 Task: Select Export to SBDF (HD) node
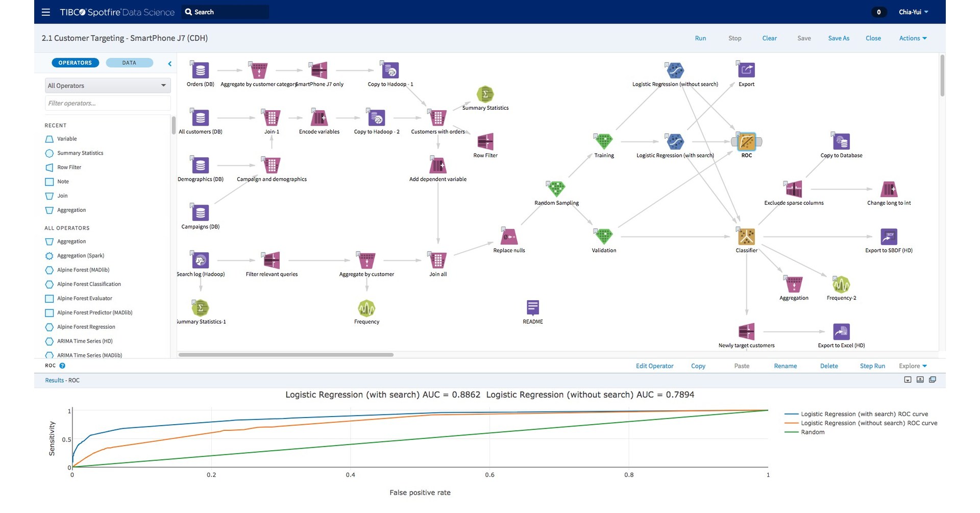click(x=889, y=236)
